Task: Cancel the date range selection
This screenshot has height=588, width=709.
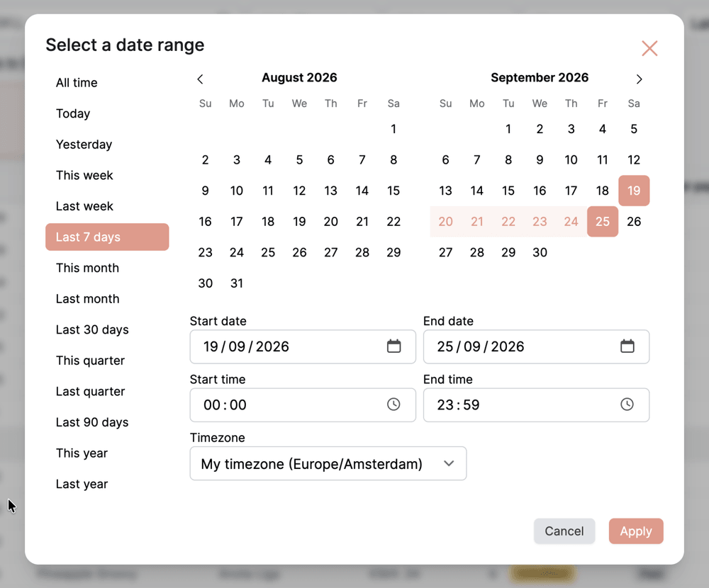Action: (x=564, y=531)
